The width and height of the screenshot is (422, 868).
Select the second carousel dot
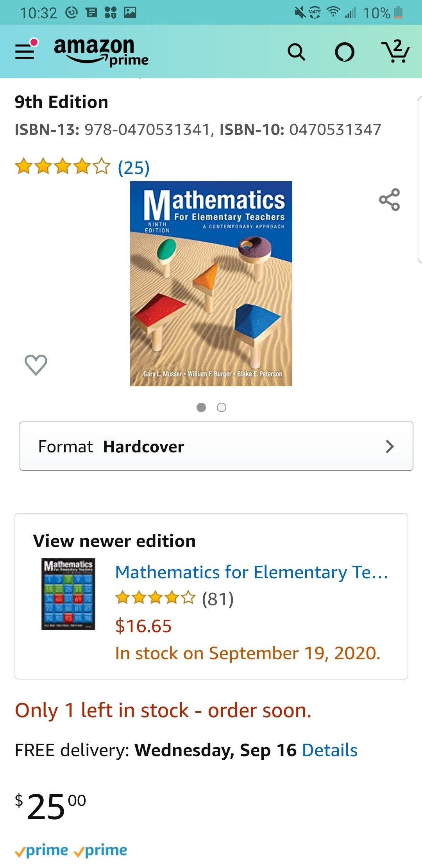click(221, 407)
